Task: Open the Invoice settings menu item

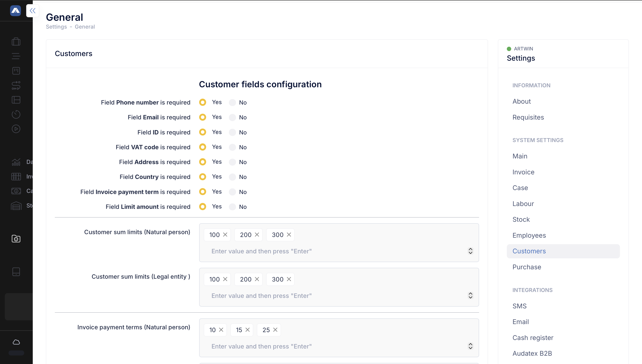Action: click(x=523, y=172)
